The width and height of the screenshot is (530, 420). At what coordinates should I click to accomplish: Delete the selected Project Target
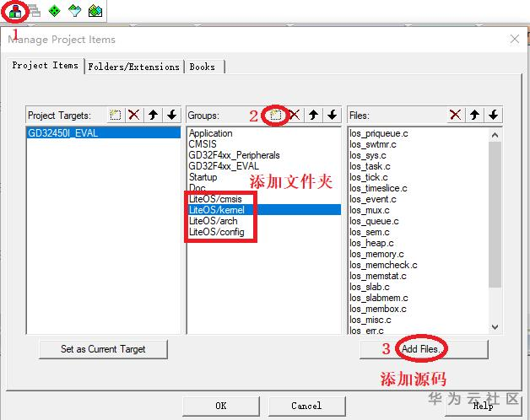[134, 116]
